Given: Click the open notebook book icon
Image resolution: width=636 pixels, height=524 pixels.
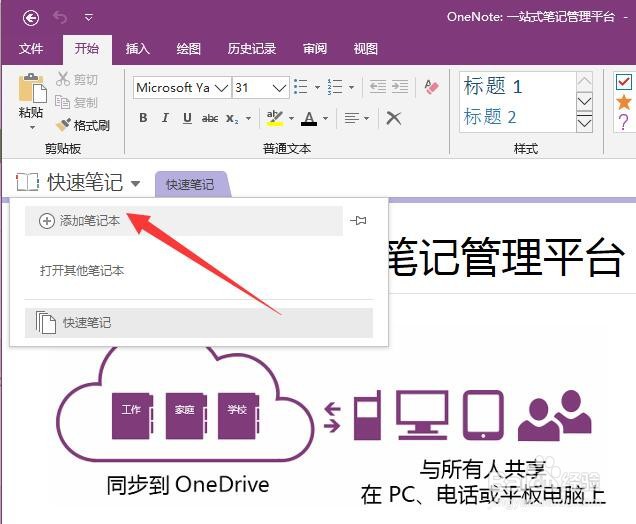Looking at the screenshot, I should [28, 181].
